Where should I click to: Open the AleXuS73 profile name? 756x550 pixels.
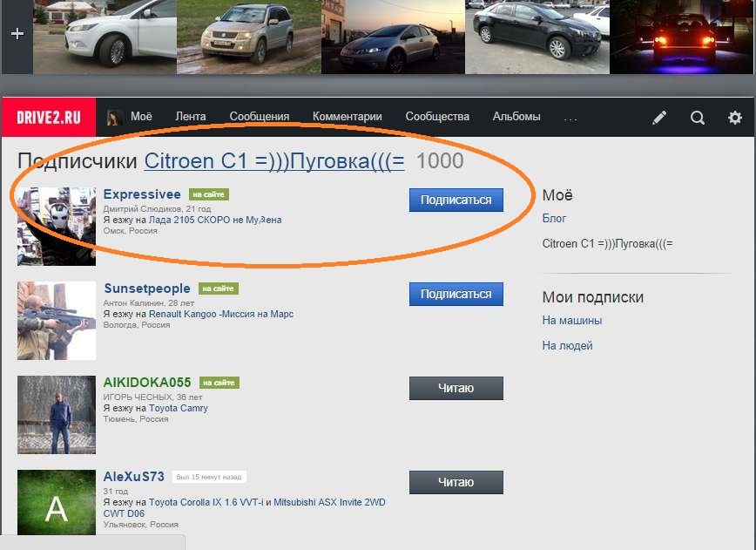133,476
